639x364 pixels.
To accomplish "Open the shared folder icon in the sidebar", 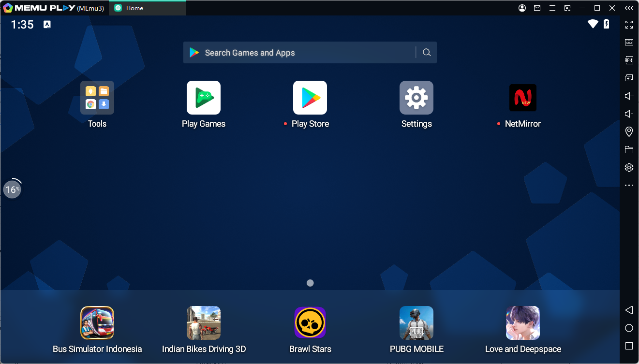I will click(x=629, y=149).
